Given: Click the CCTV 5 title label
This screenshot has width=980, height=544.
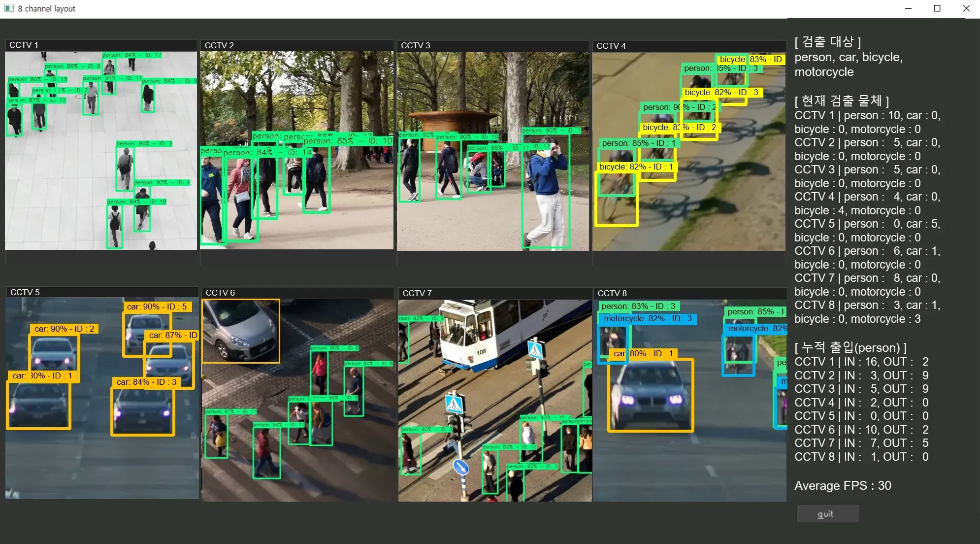Looking at the screenshot, I should pyautogui.click(x=25, y=292).
